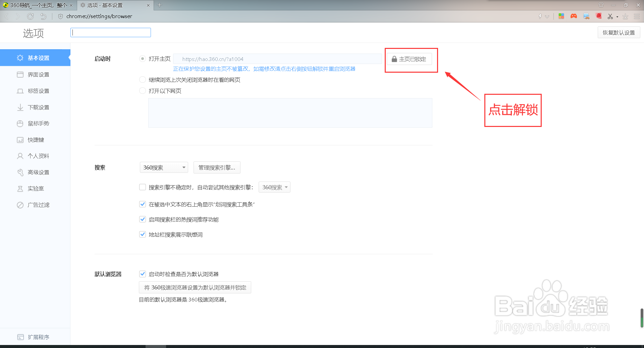This screenshot has height=348, width=644.
Task: Open 高级设置 in the sidebar
Action: click(x=35, y=172)
